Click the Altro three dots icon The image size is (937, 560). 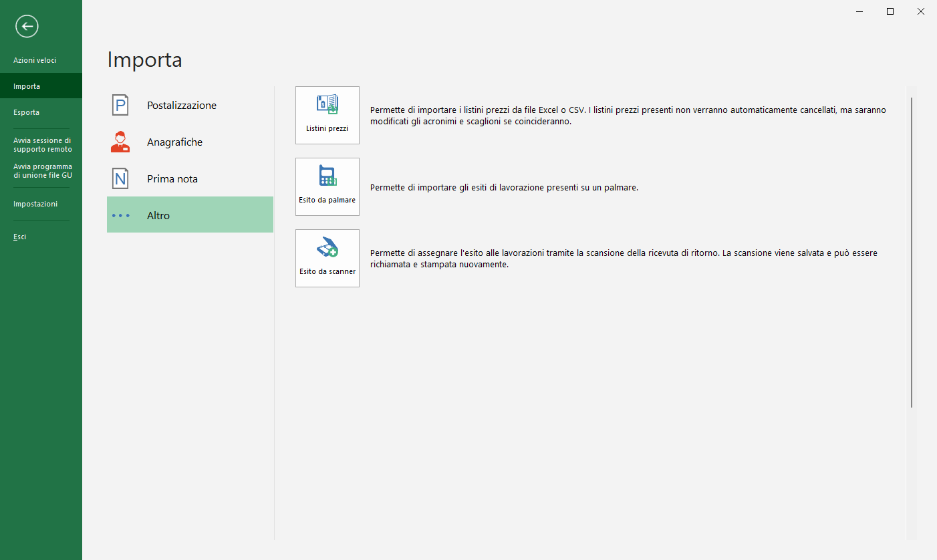click(x=121, y=216)
